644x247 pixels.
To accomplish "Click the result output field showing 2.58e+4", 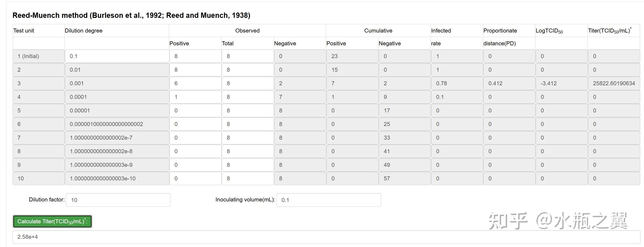I will coord(326,237).
